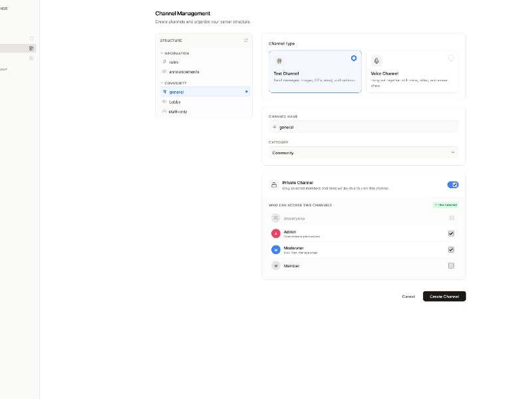Click the lock icon next to staff-only channel
This screenshot has width=532, height=399.
coord(164,111)
